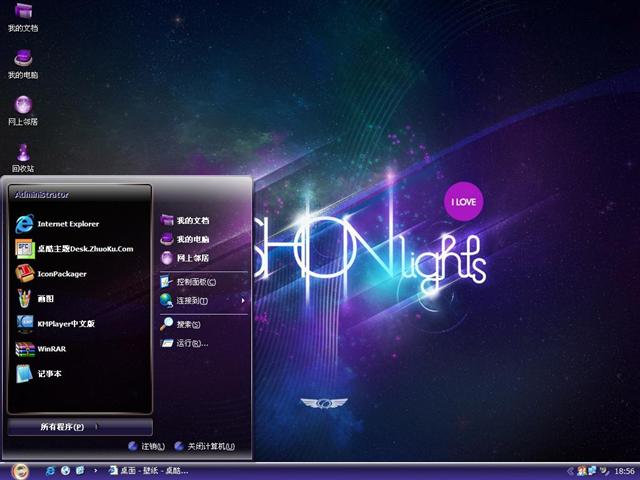Expand the 连接到(T) submenu
The image size is (640, 480).
click(x=192, y=300)
